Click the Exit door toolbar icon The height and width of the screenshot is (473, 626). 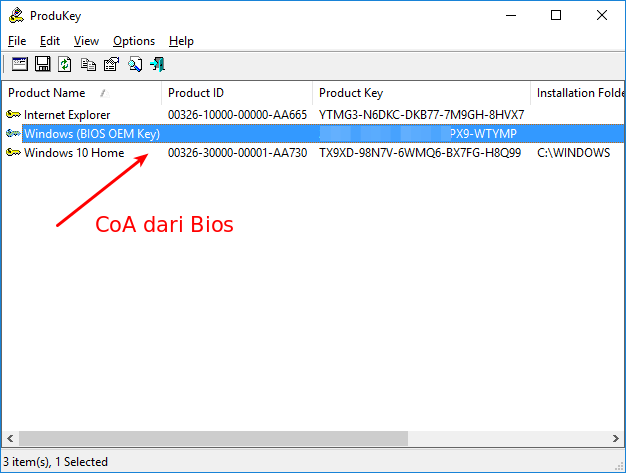coord(157,64)
